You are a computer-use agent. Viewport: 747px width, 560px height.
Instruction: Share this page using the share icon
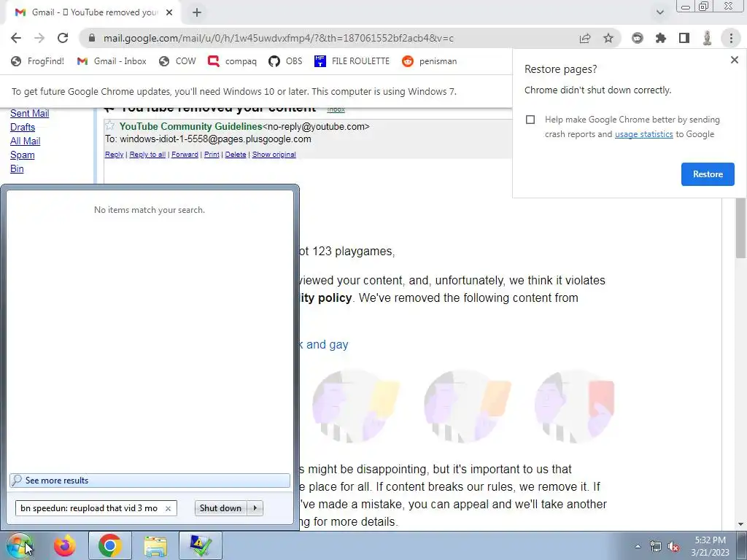585,38
